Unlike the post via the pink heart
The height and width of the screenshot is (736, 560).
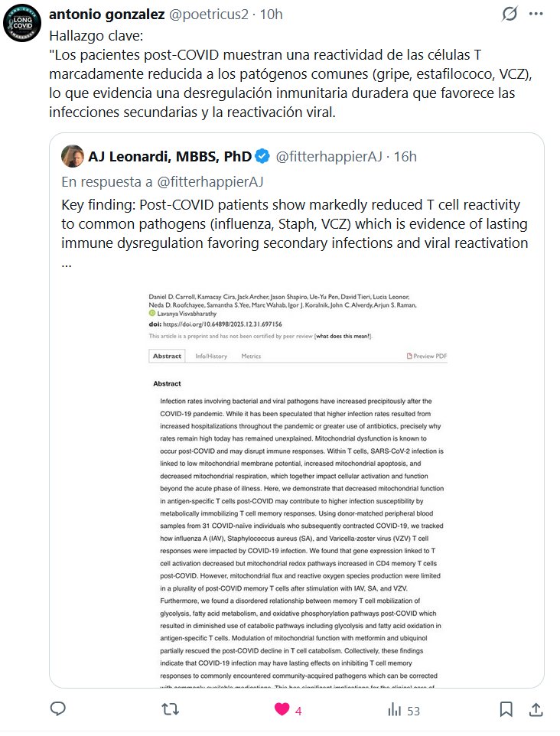tap(282, 710)
